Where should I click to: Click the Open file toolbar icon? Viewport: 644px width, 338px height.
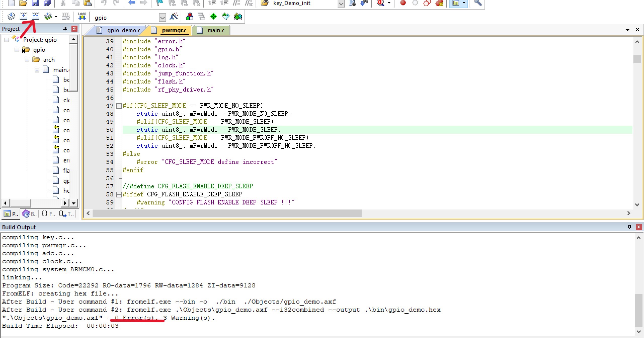23,3
